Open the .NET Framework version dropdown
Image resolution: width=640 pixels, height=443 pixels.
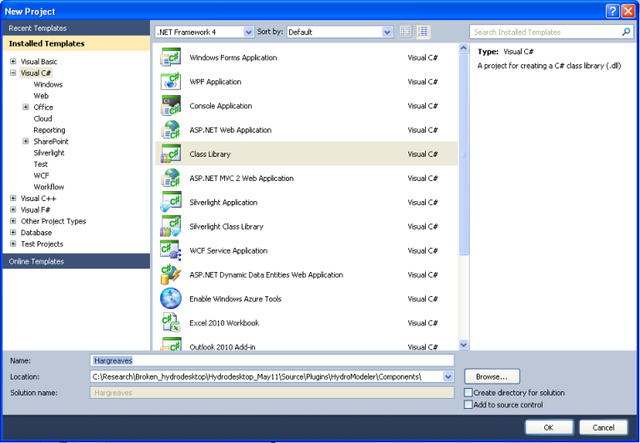point(249,32)
